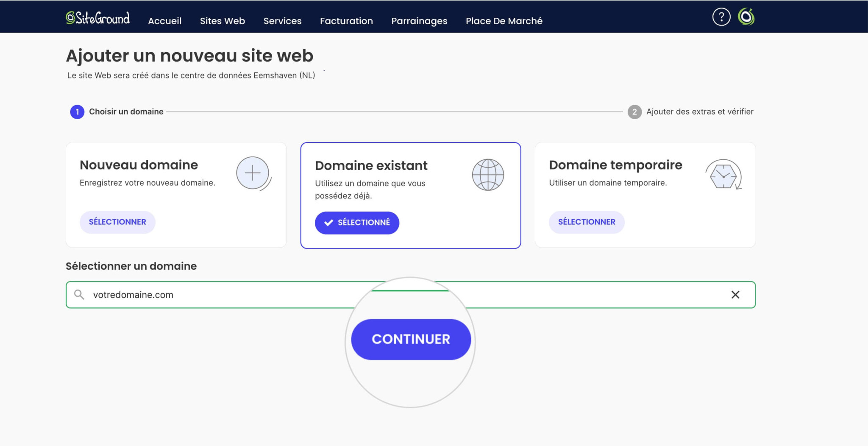Screen dimensions: 868x446
Task: Click the Nouveau domaine card title
Action: (139, 164)
